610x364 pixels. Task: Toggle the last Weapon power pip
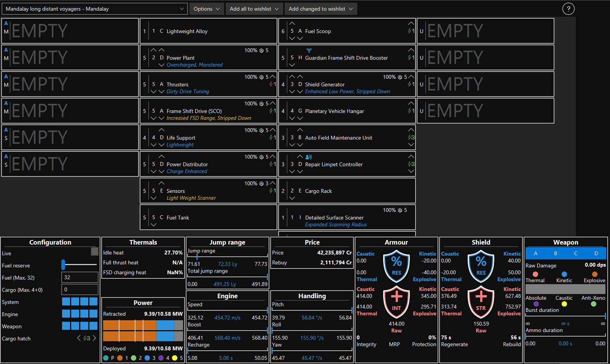coord(93,326)
